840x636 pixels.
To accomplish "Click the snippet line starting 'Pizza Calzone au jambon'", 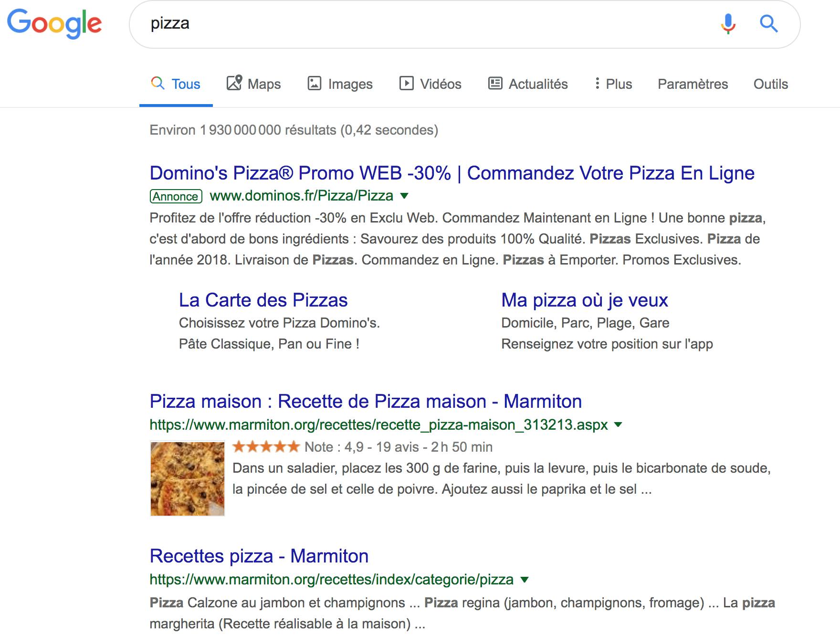I will pyautogui.click(x=462, y=603).
